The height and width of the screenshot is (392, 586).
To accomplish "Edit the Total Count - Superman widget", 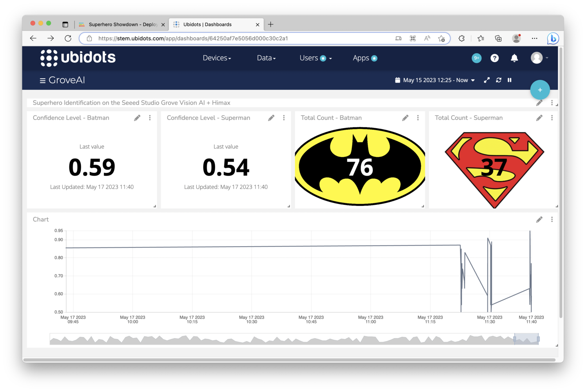I will 539,118.
